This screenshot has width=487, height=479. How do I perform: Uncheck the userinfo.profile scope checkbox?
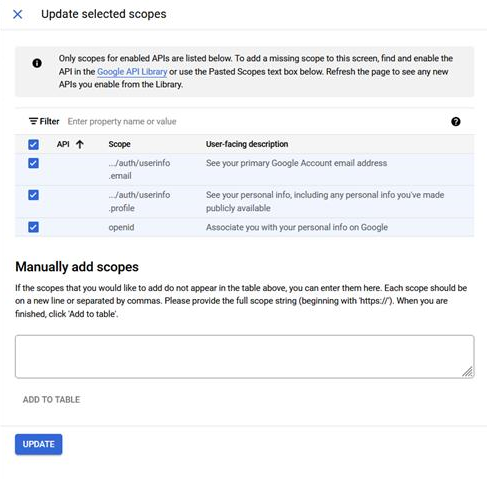[33, 195]
